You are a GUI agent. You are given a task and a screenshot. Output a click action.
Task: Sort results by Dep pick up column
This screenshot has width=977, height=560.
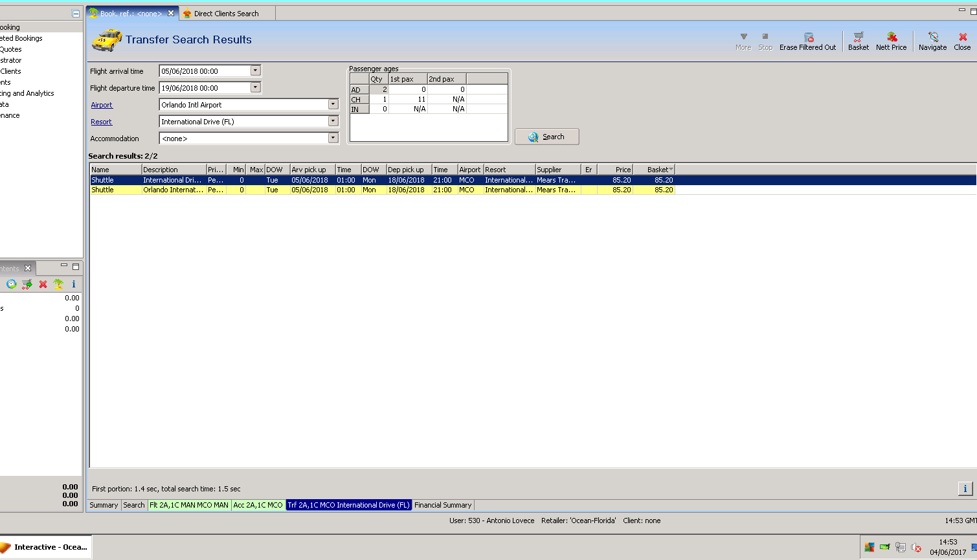[x=409, y=170]
